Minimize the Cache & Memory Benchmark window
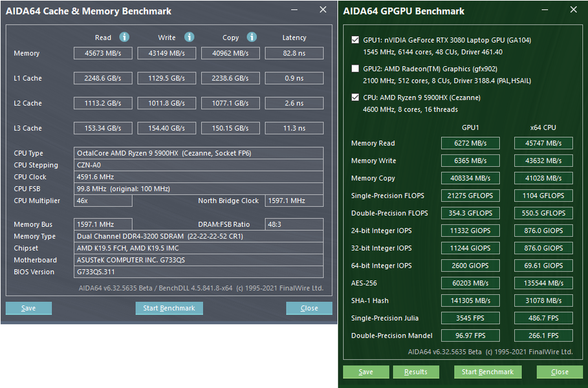Image resolution: width=588 pixels, height=388 pixels. tap(294, 10)
